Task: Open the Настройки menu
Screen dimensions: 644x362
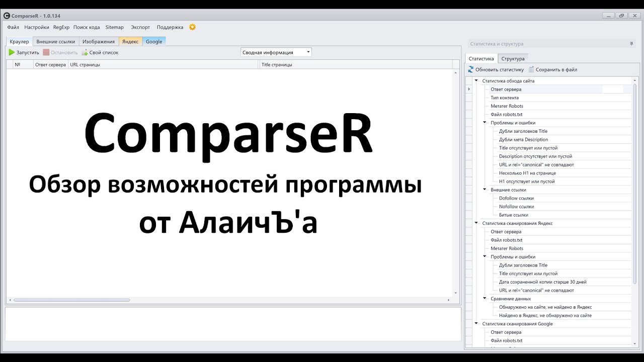Action: [37, 27]
